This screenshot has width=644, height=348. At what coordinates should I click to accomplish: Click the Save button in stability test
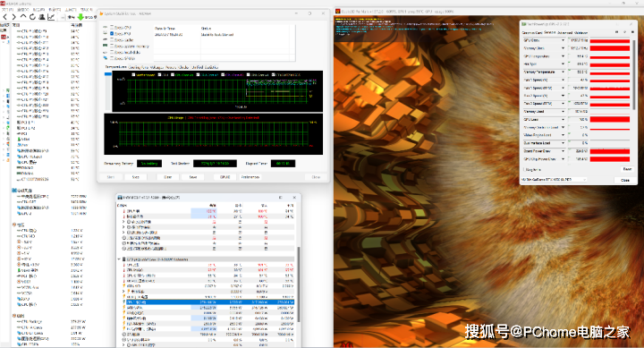coord(193,177)
